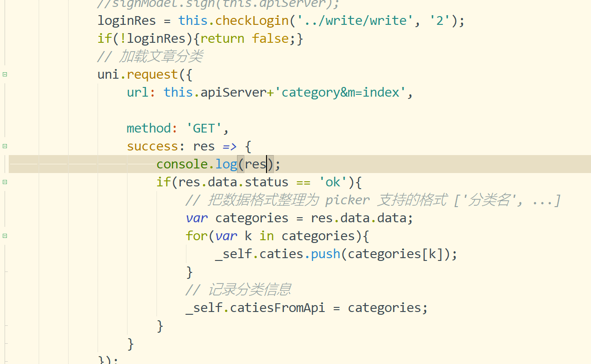Fold the if status 'ok' block
The height and width of the screenshot is (364, 591).
5,182
